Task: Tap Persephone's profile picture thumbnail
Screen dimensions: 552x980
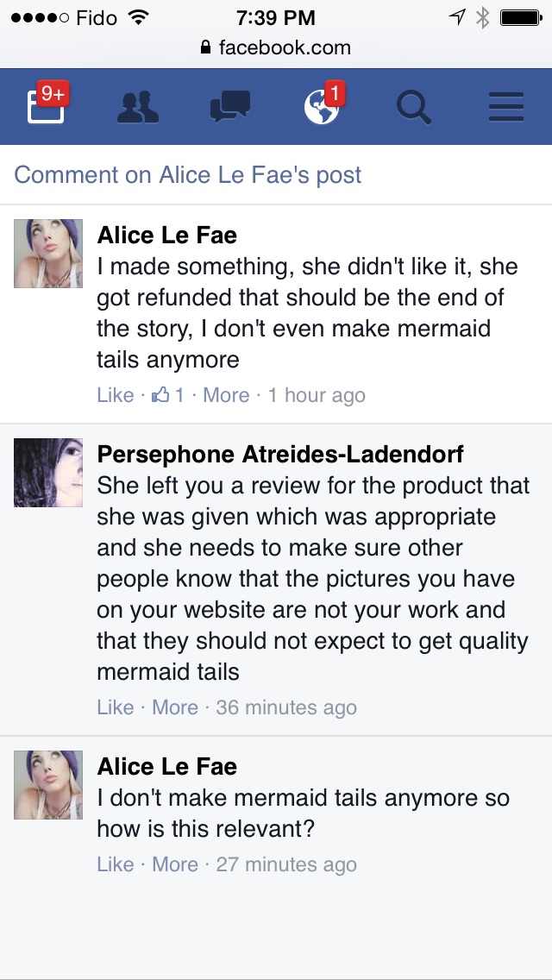Action: pyautogui.click(x=48, y=472)
